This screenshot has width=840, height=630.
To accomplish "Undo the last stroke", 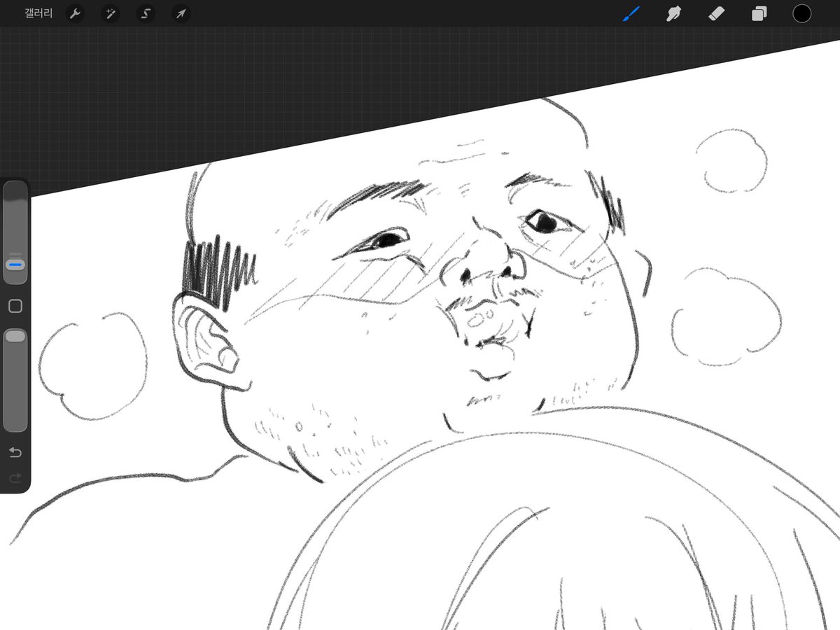I will (15, 452).
